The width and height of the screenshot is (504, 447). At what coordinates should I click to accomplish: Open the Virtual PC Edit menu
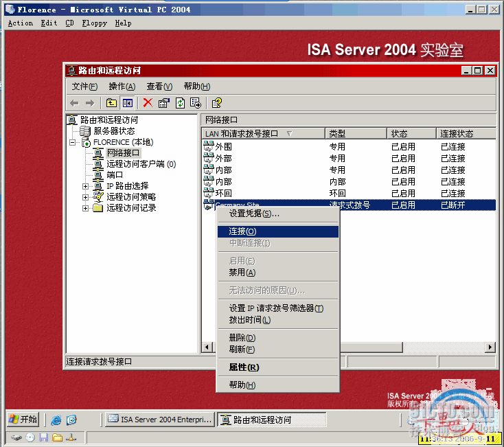click(x=49, y=23)
